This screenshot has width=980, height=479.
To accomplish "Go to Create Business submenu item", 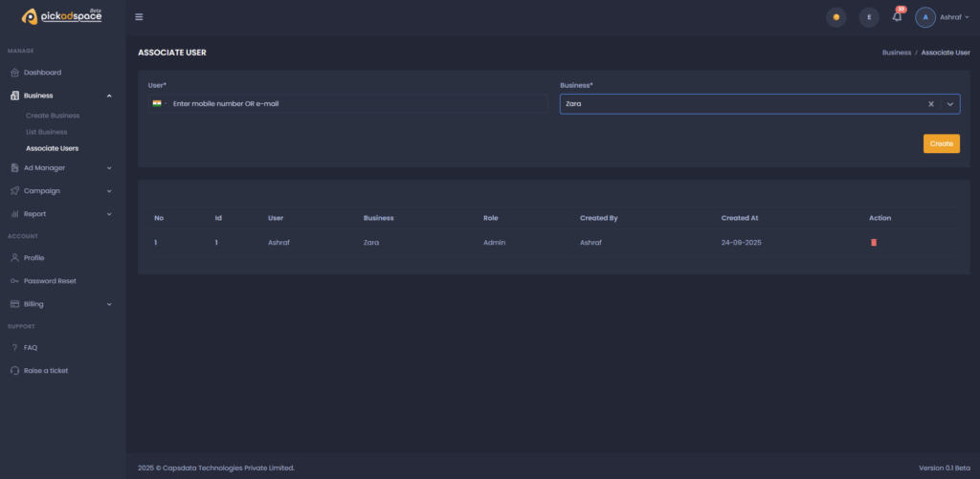I will tap(53, 116).
